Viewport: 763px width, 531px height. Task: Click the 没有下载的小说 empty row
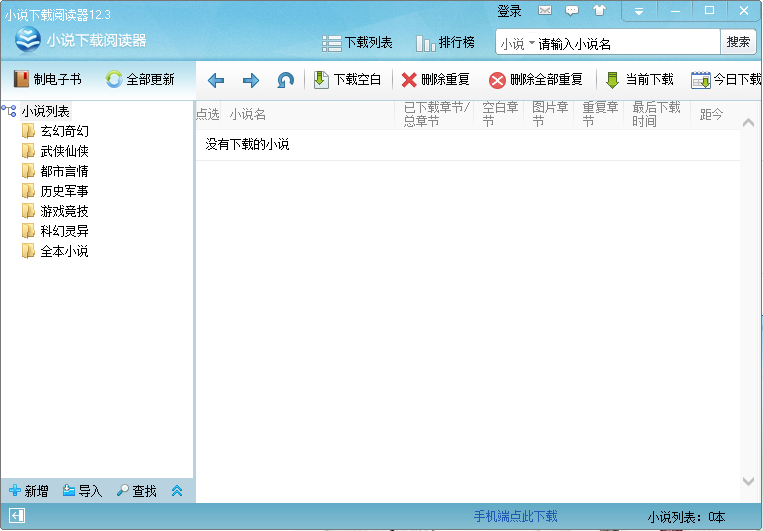coord(468,145)
